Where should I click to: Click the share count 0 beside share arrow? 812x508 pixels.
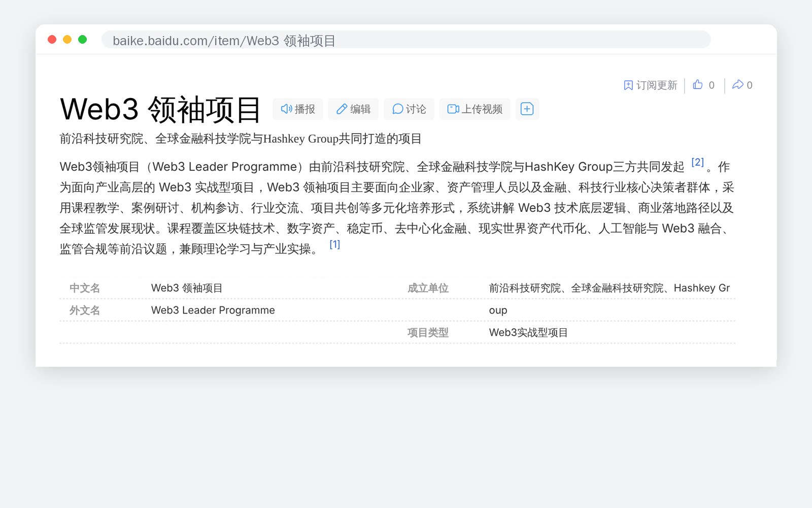(750, 85)
